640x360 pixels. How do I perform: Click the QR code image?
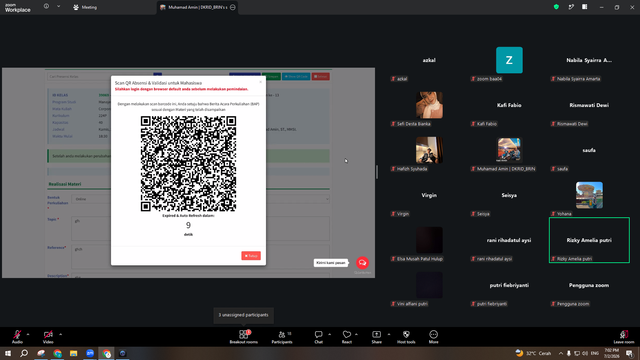(x=188, y=164)
